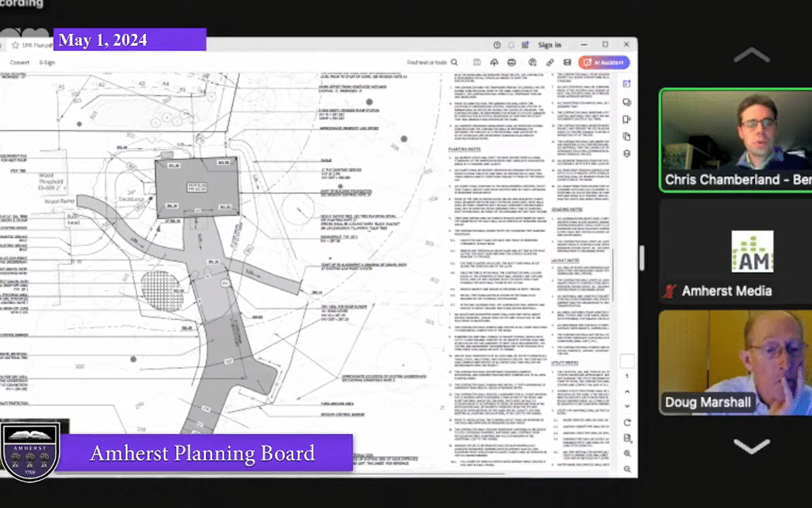Screen dimensions: 812x508
Task: Click the gray building footprint on the plan
Action: pos(197,187)
